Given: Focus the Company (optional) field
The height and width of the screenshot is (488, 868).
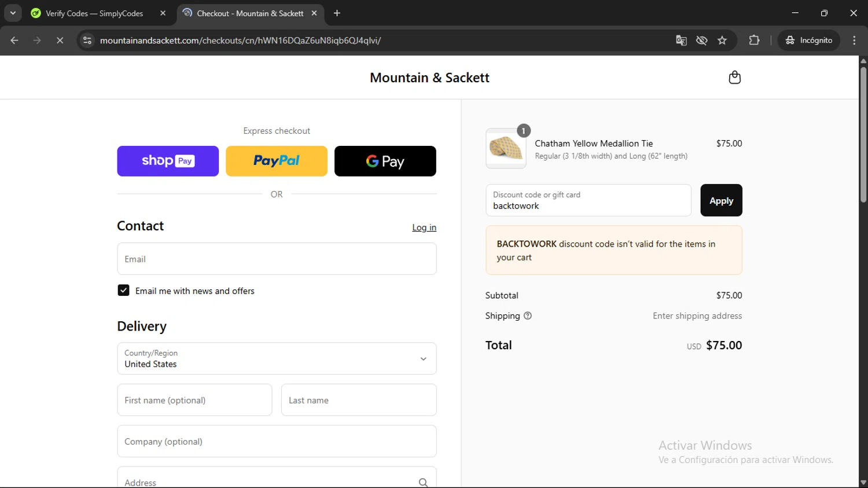Looking at the screenshot, I should 277,441.
